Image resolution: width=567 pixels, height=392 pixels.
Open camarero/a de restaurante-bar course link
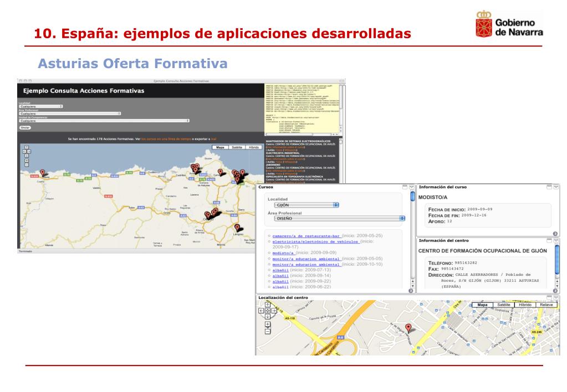click(307, 236)
